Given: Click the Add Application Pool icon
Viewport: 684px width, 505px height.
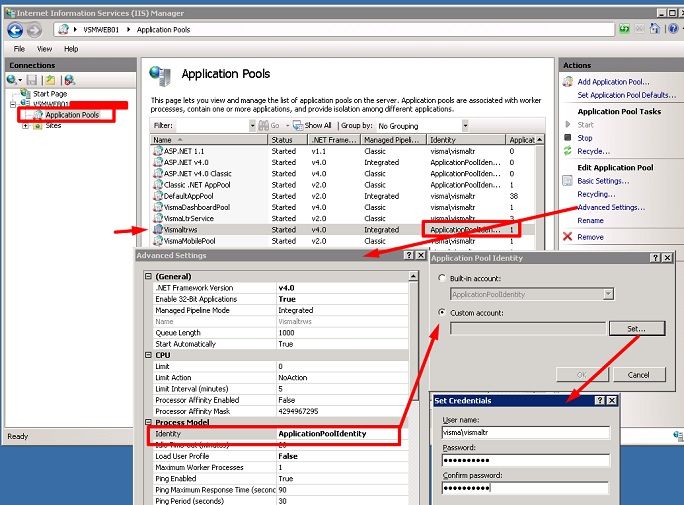Looking at the screenshot, I should tap(568, 82).
